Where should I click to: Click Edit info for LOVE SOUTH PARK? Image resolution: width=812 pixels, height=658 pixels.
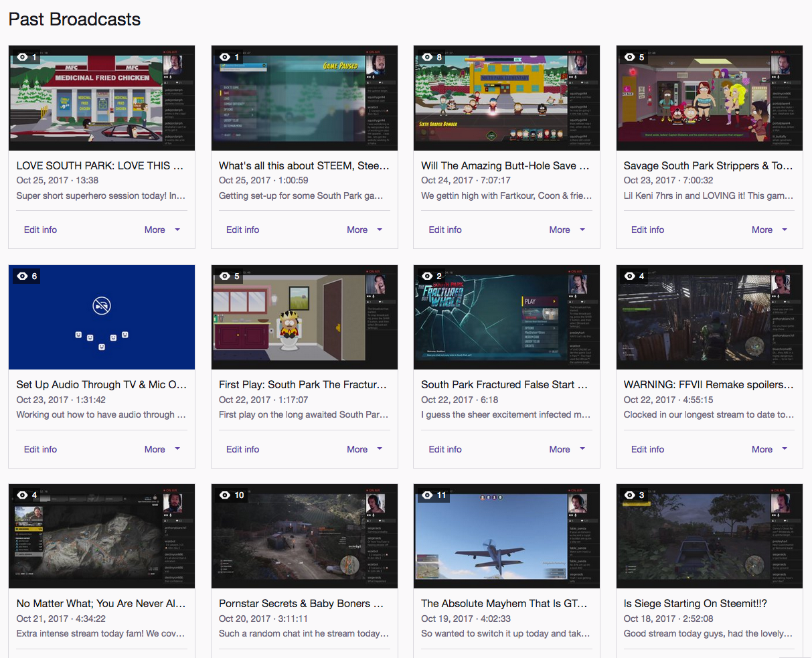[x=40, y=230]
